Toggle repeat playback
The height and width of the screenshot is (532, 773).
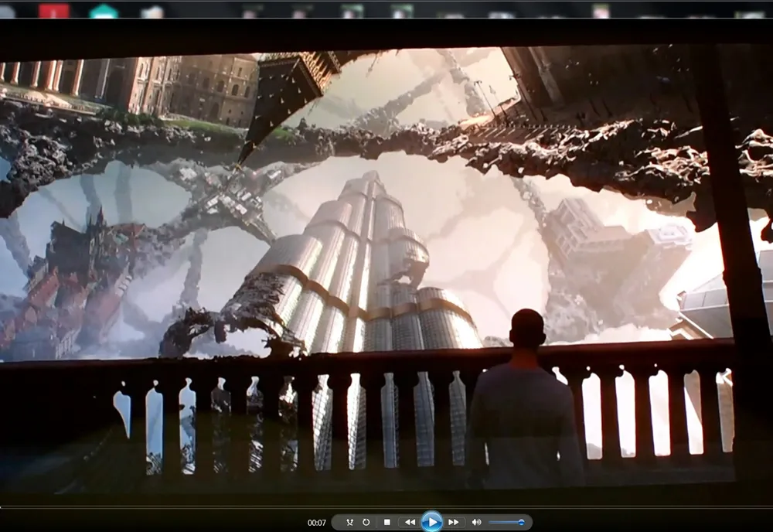click(366, 522)
